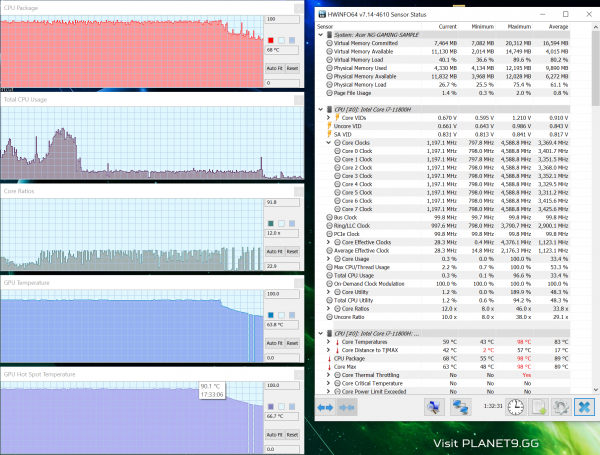Expand the Core Effective Clocks row

pos(329,242)
